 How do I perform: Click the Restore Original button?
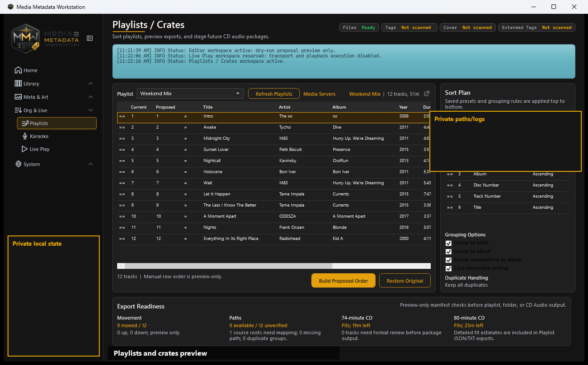[x=405, y=281]
